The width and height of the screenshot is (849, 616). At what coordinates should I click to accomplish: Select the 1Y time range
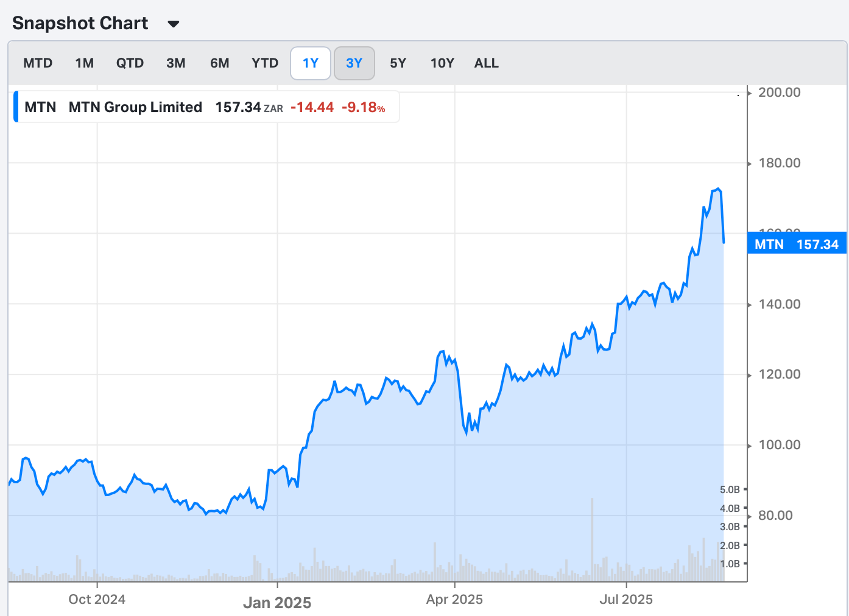point(311,63)
